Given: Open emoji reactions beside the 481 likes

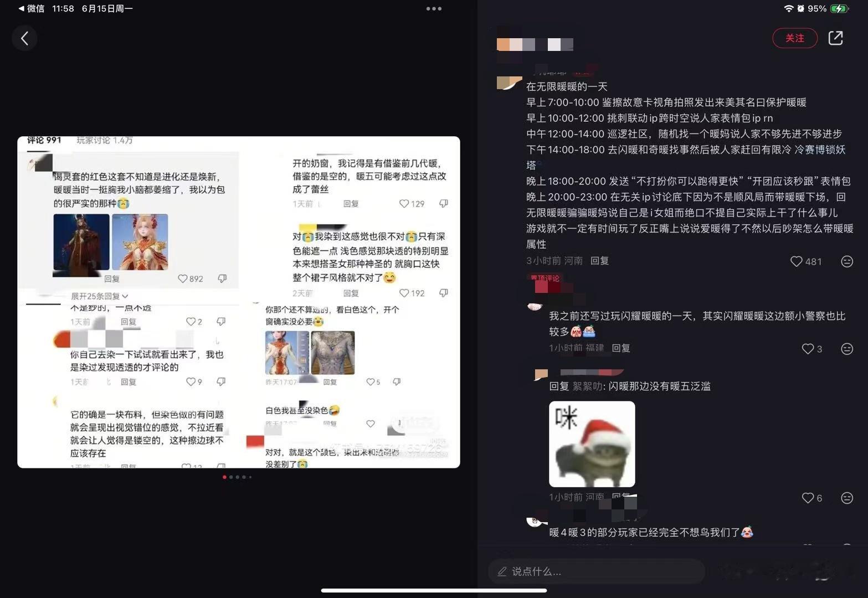Looking at the screenshot, I should (847, 261).
